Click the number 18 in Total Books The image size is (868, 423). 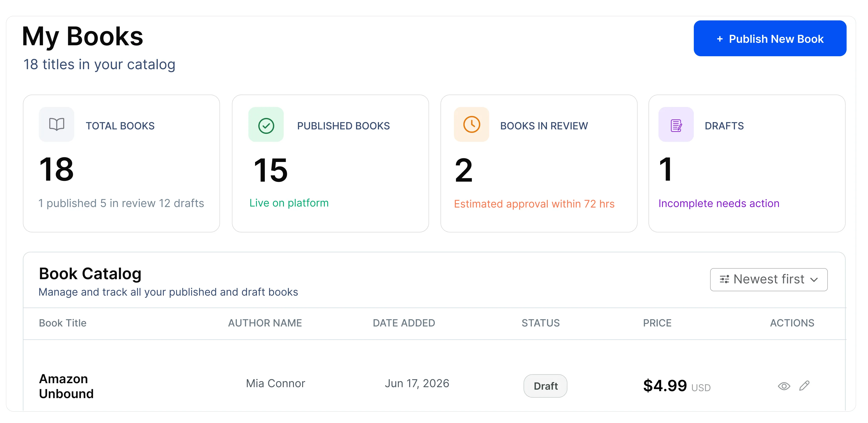(56, 169)
